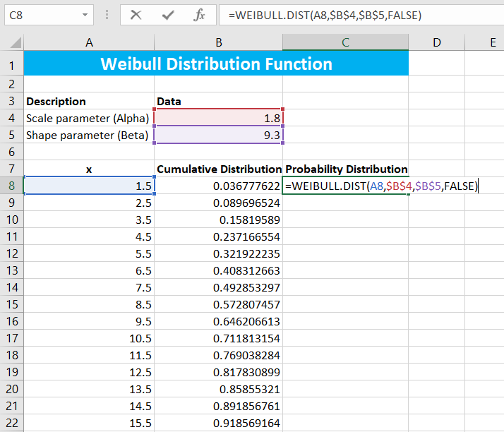Select the Shape parameter value 9.3 cell
The height and width of the screenshot is (432, 504).
coord(218,135)
